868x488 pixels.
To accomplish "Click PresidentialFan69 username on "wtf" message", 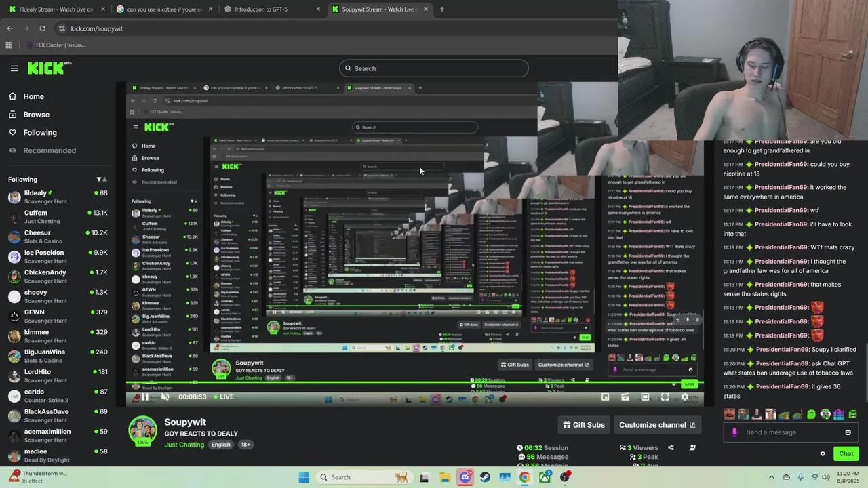I will tap(781, 211).
